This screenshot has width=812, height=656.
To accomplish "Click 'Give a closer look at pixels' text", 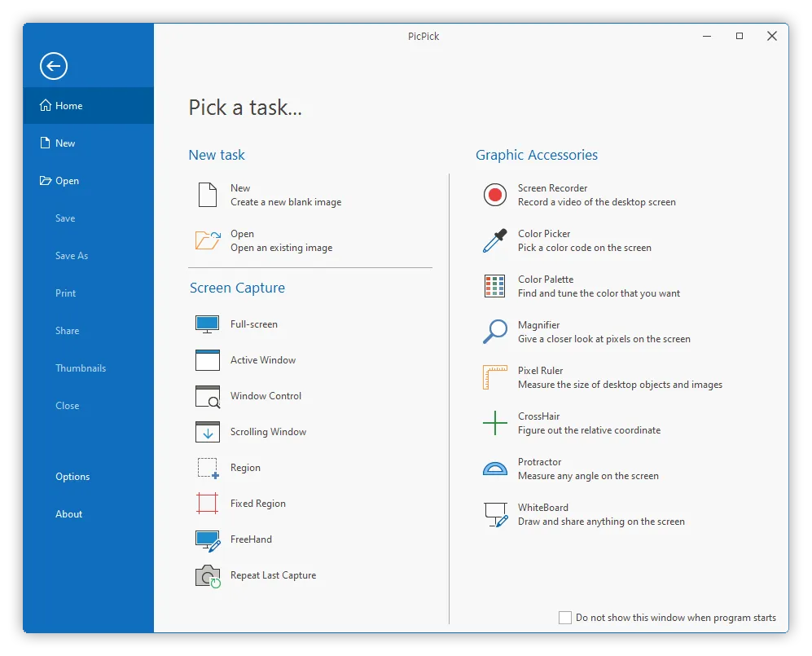I will (604, 339).
